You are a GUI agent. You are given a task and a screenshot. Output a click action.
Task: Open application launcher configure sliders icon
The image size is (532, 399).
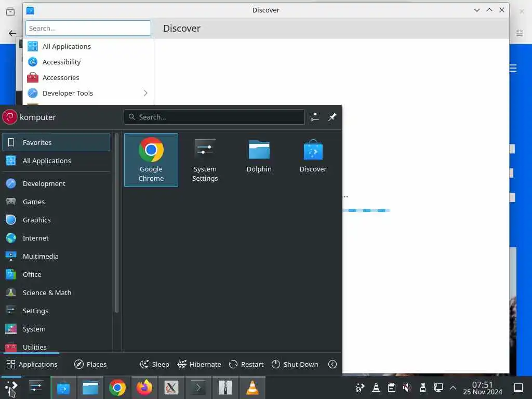314,117
